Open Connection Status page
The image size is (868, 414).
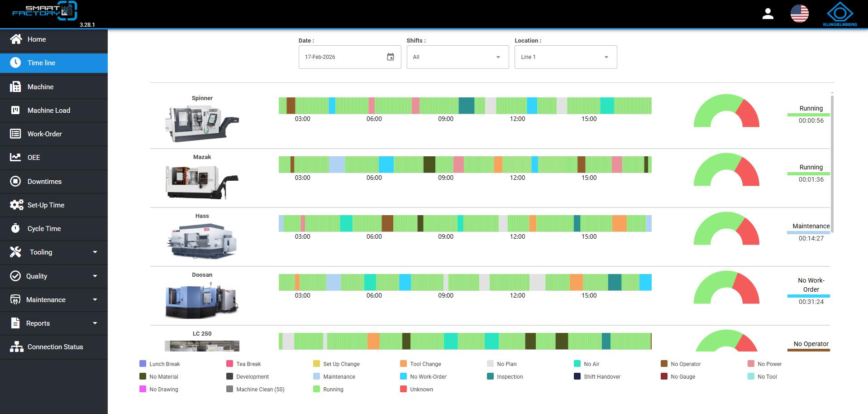pos(54,347)
